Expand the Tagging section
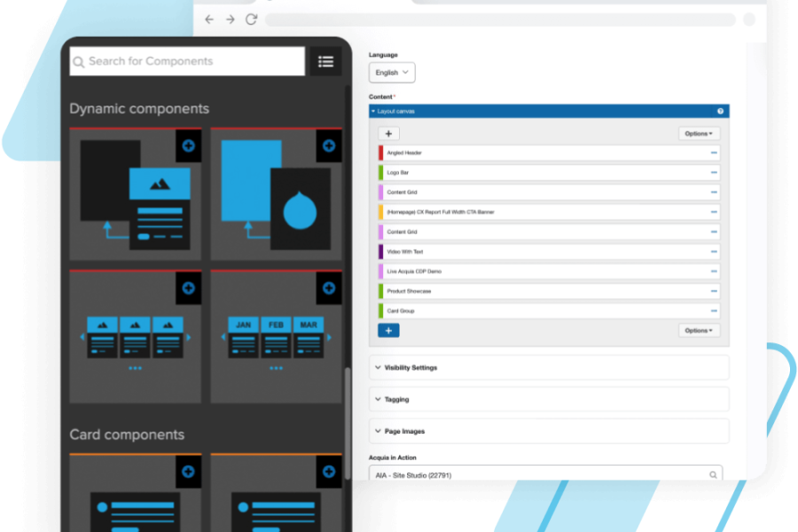The width and height of the screenshot is (798, 532). click(x=549, y=399)
